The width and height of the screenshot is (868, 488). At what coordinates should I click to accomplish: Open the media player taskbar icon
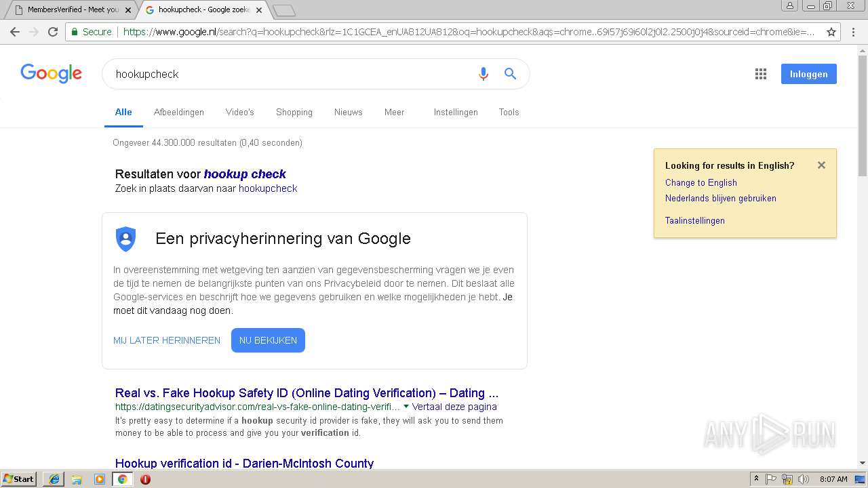[100, 479]
